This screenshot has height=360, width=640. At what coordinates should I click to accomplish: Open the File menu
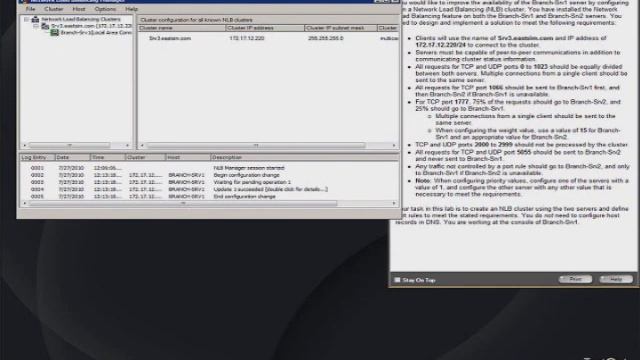point(30,9)
